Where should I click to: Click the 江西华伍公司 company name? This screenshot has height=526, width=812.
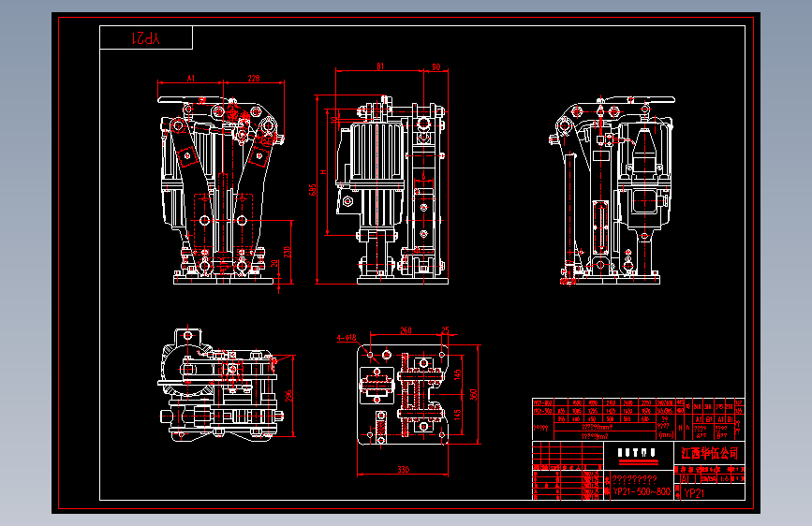pyautogui.click(x=710, y=454)
